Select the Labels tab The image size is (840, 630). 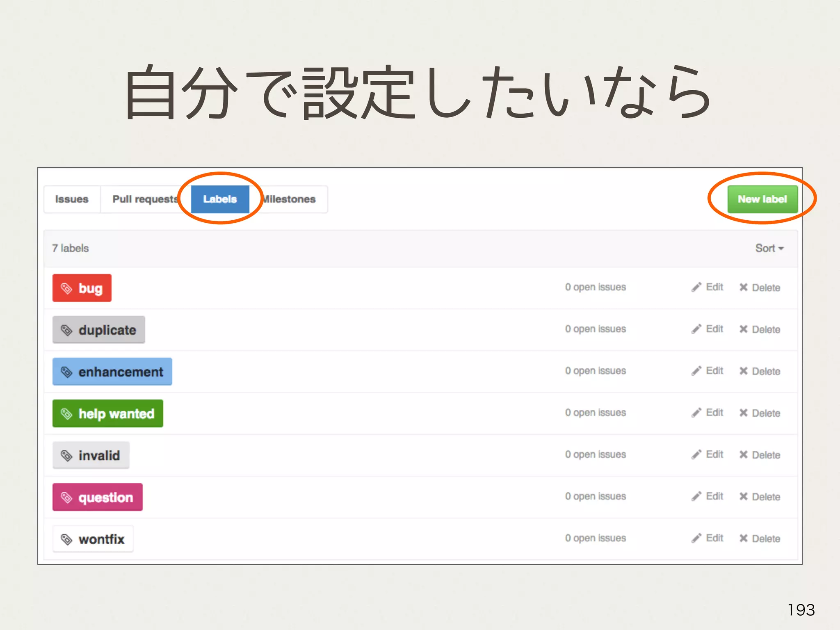tap(220, 199)
